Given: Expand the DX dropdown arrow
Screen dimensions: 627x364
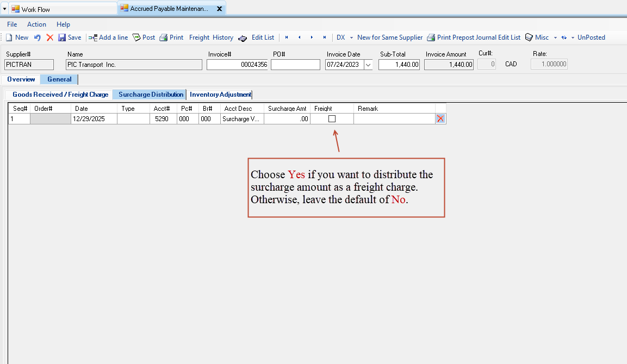Looking at the screenshot, I should coord(351,37).
